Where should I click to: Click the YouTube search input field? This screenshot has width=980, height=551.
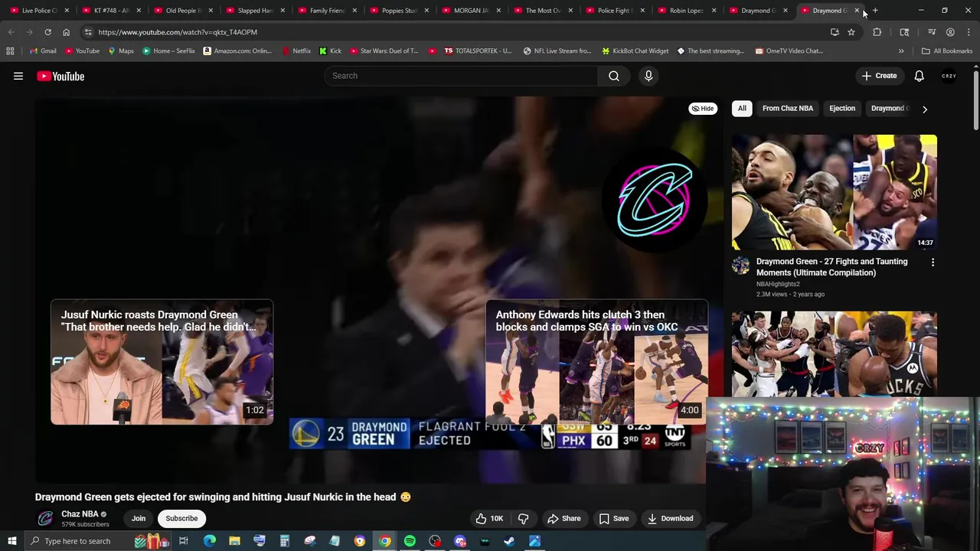click(462, 76)
